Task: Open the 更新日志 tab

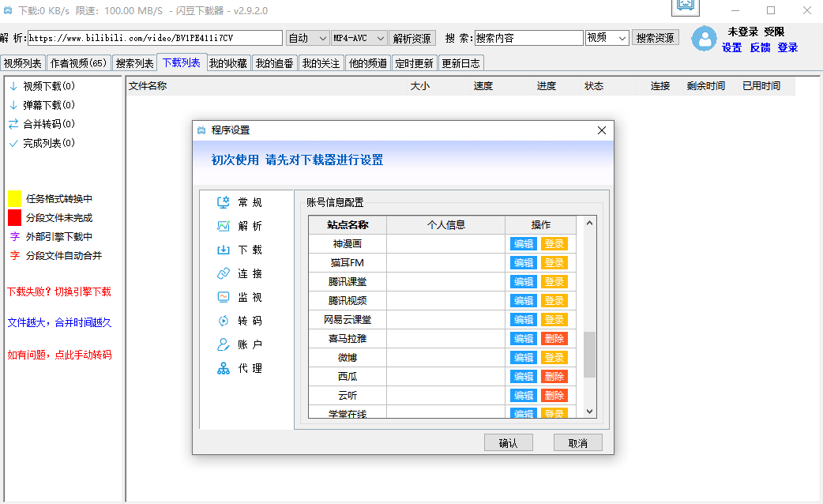Action: pyautogui.click(x=460, y=63)
